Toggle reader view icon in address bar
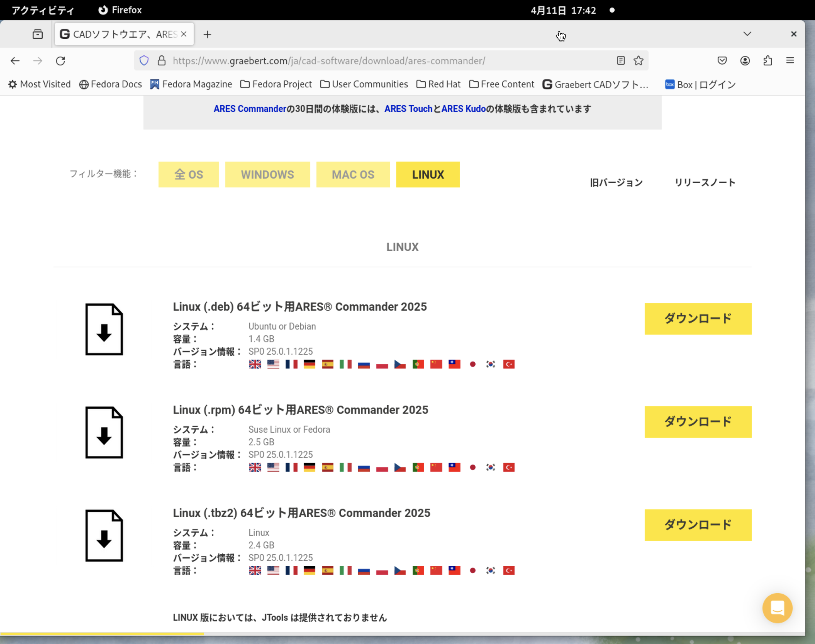815x644 pixels. click(x=620, y=60)
